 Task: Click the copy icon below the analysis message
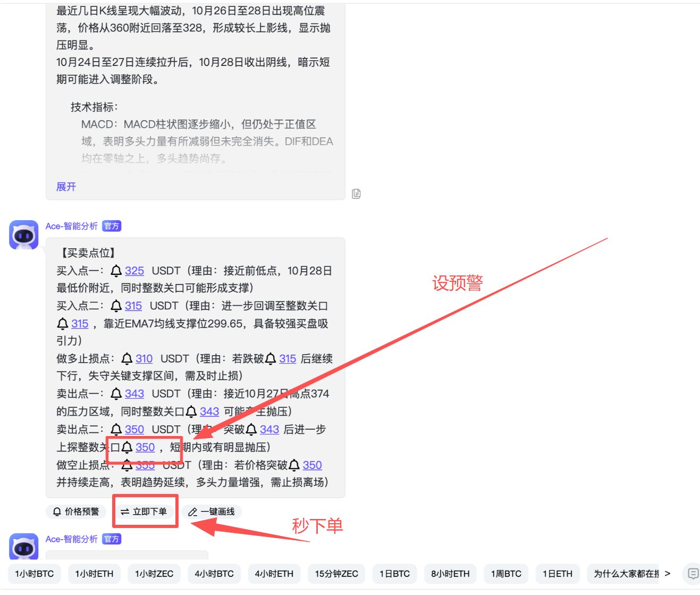[x=356, y=194]
